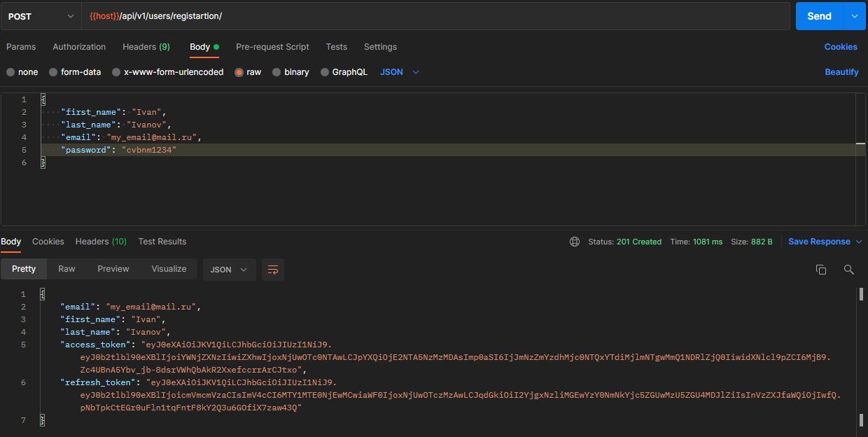Click response line "last_name": "Ivanov"
The height and width of the screenshot is (437, 868).
116,332
